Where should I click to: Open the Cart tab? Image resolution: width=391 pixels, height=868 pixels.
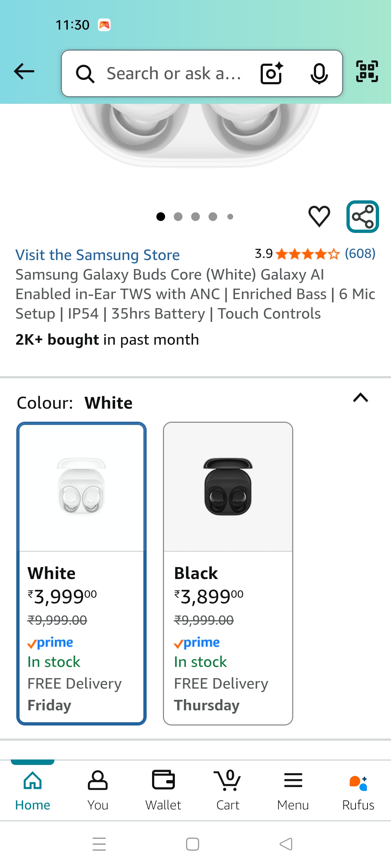pyautogui.click(x=228, y=790)
